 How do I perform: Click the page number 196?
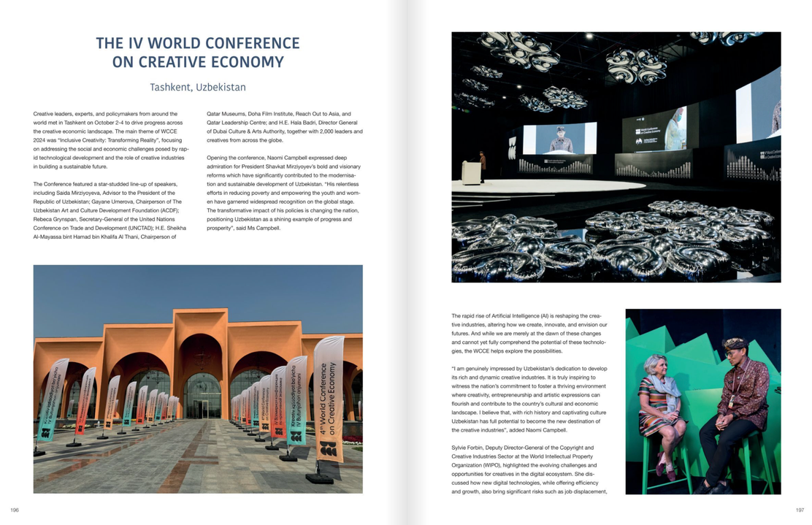click(x=13, y=511)
